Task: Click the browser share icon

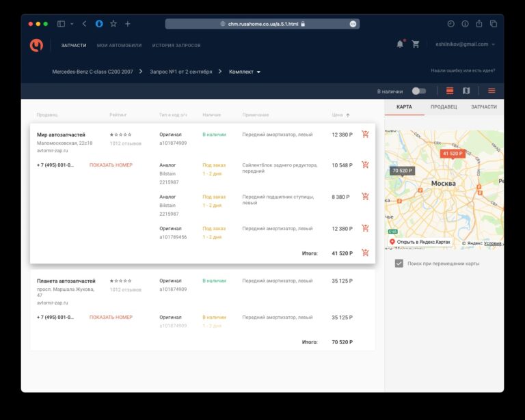Action: point(479,23)
